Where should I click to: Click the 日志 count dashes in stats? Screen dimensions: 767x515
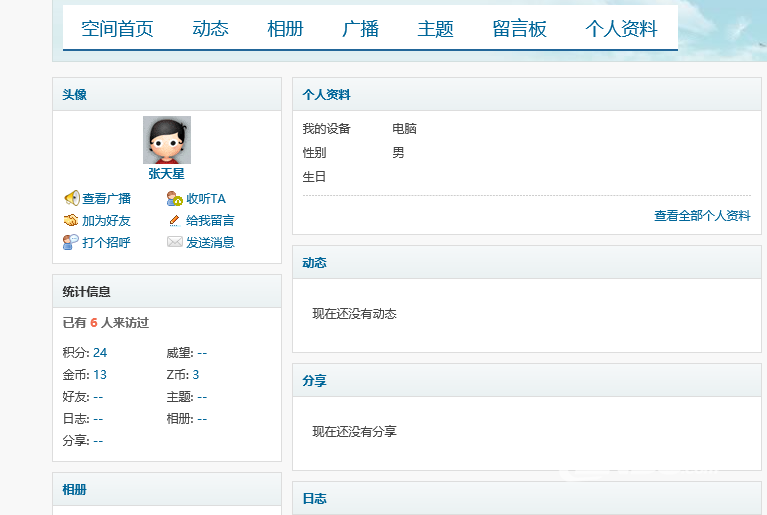coord(98,419)
